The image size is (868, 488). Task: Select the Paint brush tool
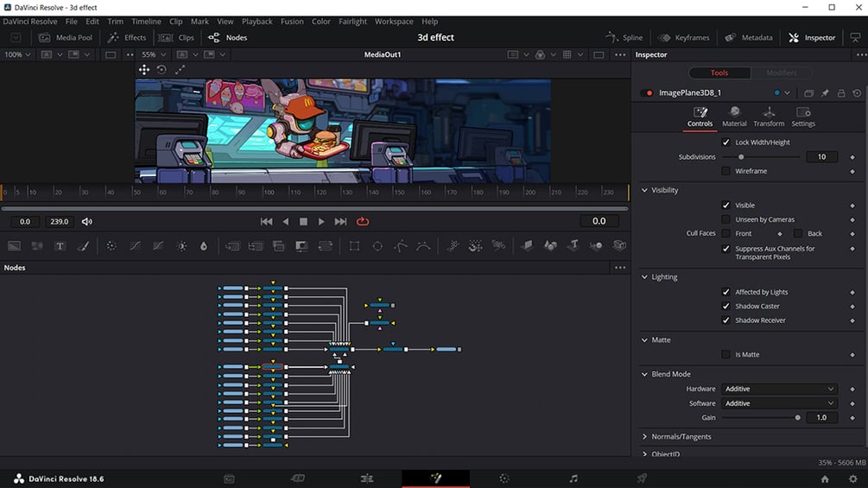83,245
